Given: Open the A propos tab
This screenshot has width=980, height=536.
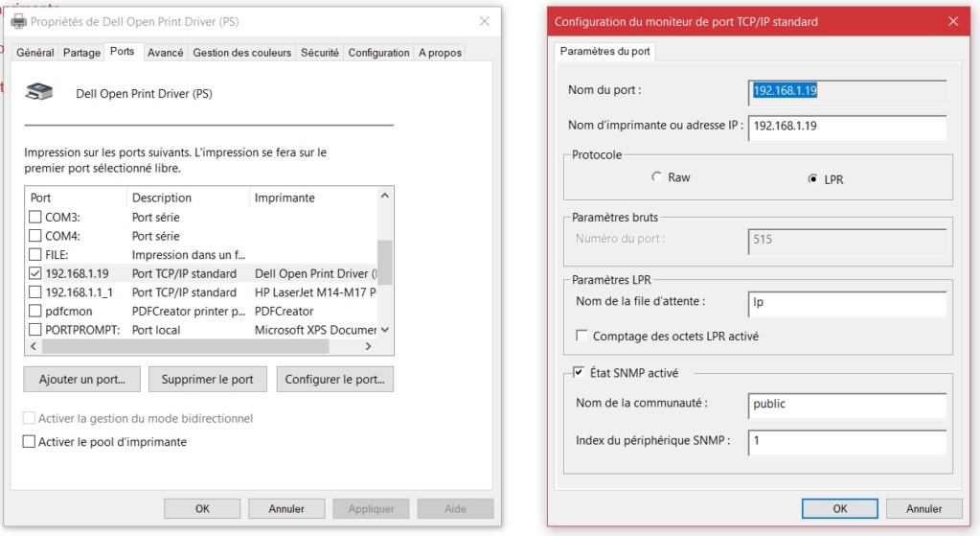Looking at the screenshot, I should (440, 53).
